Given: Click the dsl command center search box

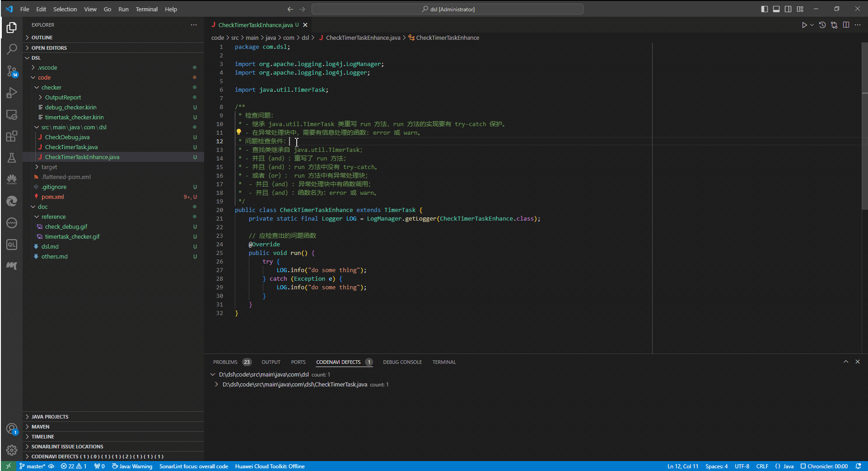Looking at the screenshot, I should click(447, 9).
